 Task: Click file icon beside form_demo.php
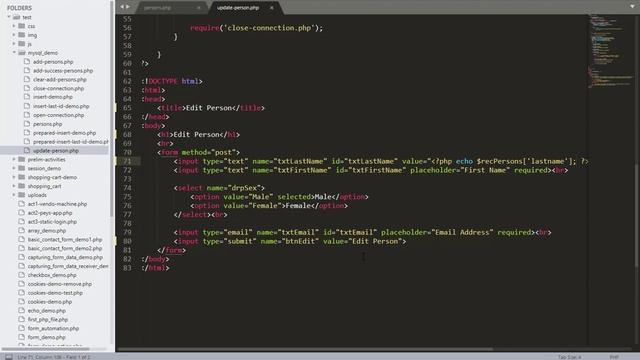coord(22,337)
